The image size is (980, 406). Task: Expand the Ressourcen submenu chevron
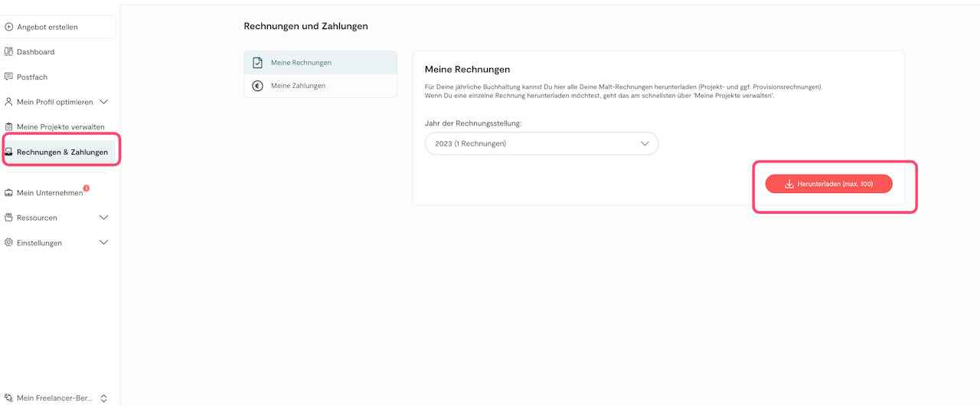pos(104,218)
